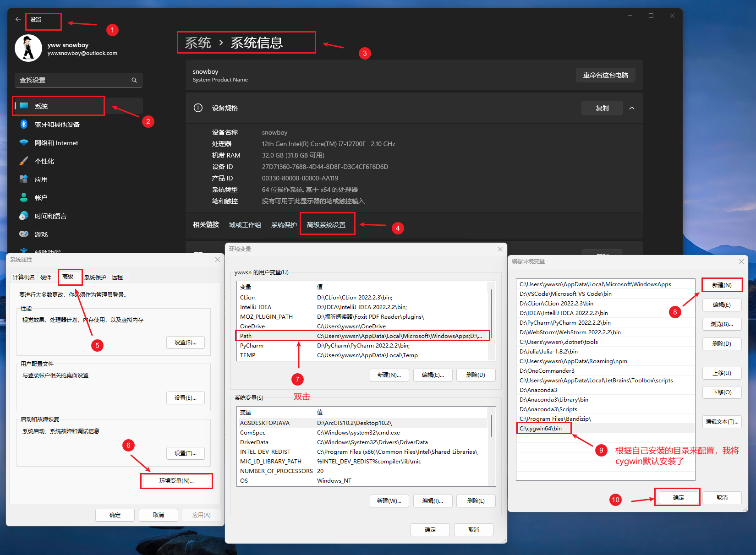Open the 远程 tab in 系统属性
756x555 pixels.
117,277
